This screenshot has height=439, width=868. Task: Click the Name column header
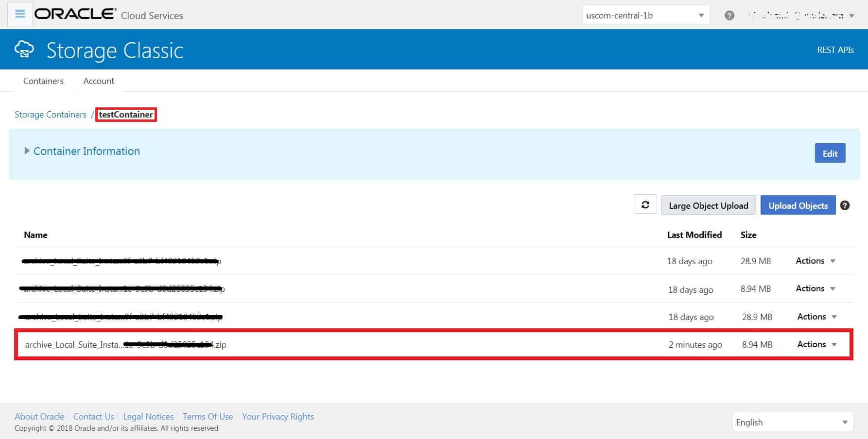[35, 235]
